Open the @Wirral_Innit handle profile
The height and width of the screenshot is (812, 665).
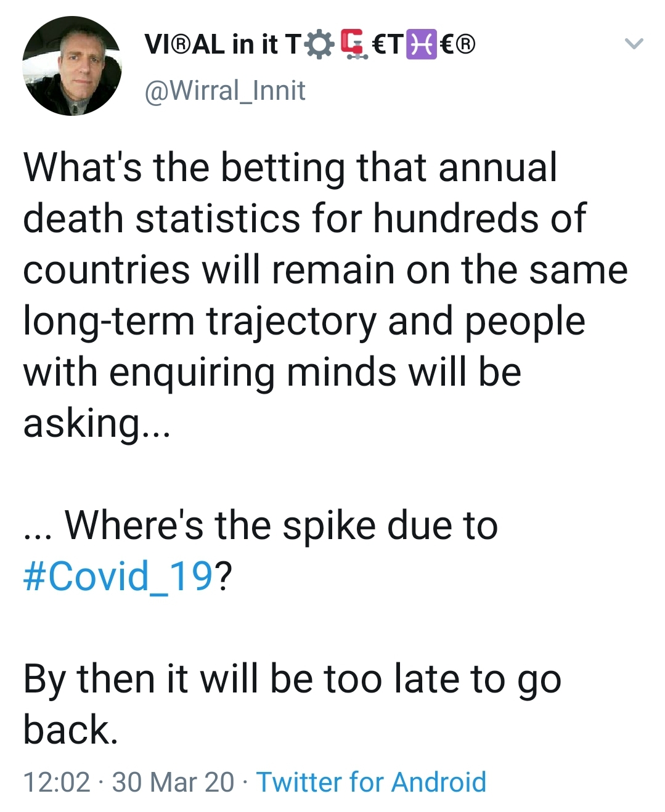(x=224, y=91)
